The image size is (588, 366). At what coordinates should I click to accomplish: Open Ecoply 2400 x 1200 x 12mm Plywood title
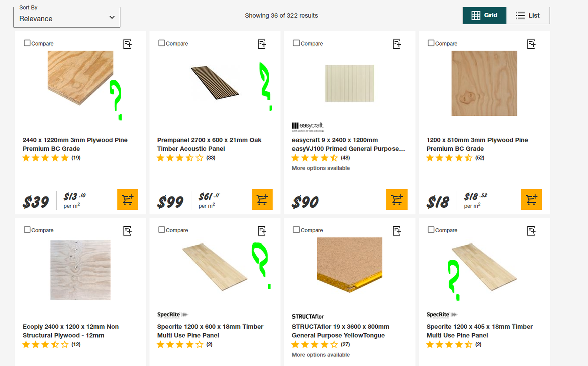(x=70, y=331)
